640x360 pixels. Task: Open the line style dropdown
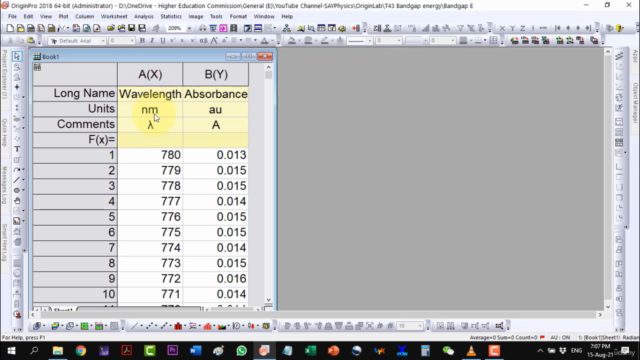[370, 41]
